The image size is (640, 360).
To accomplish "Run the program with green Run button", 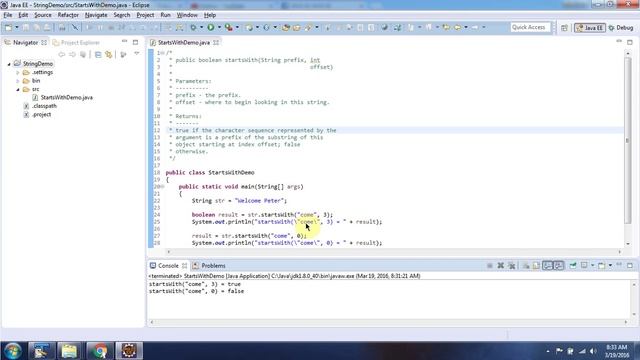I will point(211,27).
